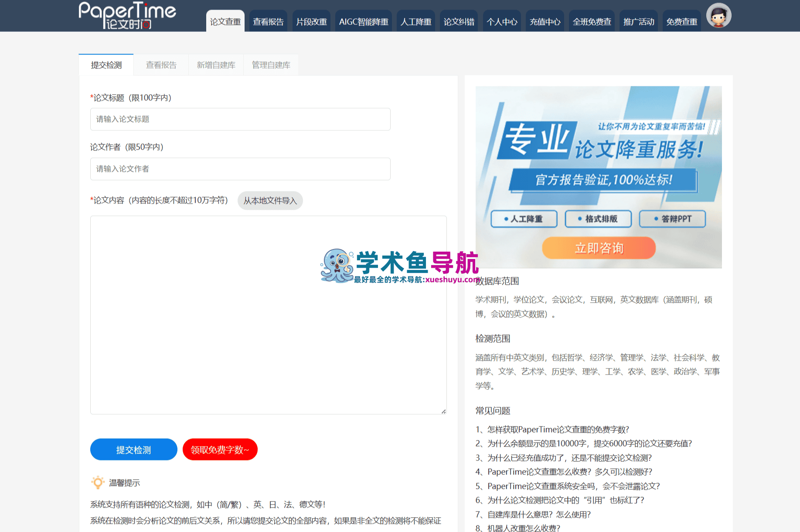
Task: Click the 数据库范围 heading
Action: 497,281
